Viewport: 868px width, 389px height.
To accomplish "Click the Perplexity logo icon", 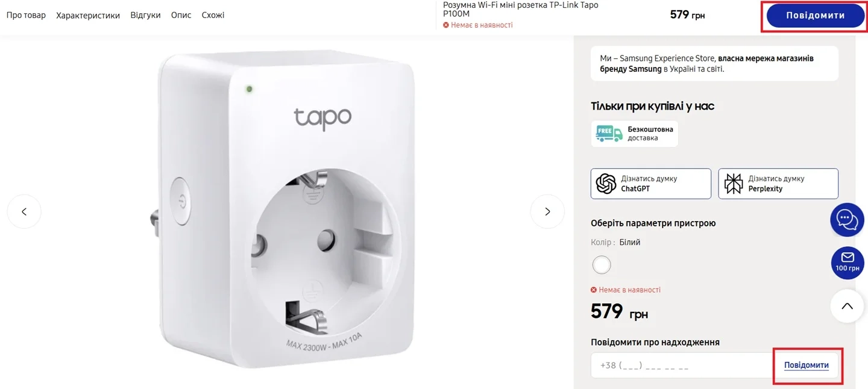I will [x=734, y=184].
